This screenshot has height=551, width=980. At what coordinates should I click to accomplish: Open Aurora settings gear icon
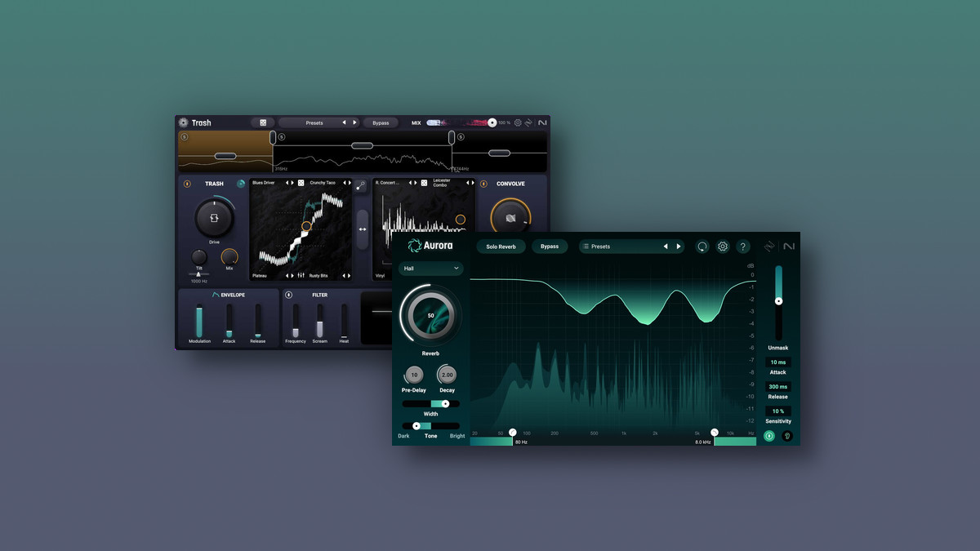coord(723,247)
